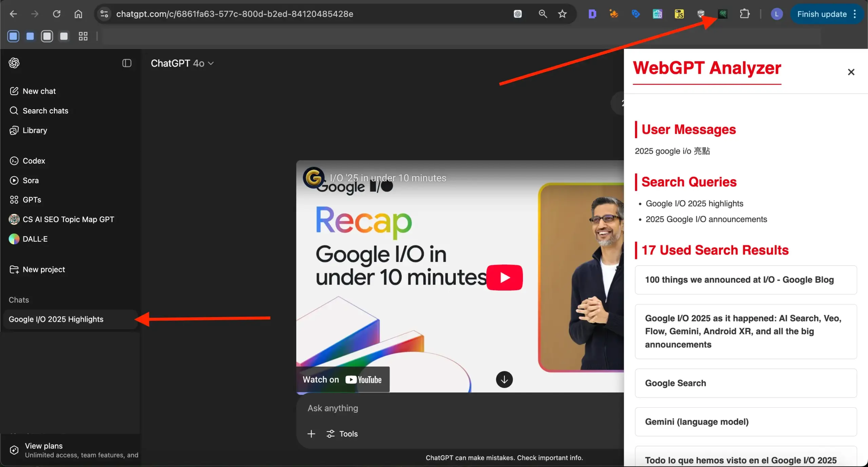Click the outlined white square bookmark
This screenshot has width=868, height=467.
47,36
